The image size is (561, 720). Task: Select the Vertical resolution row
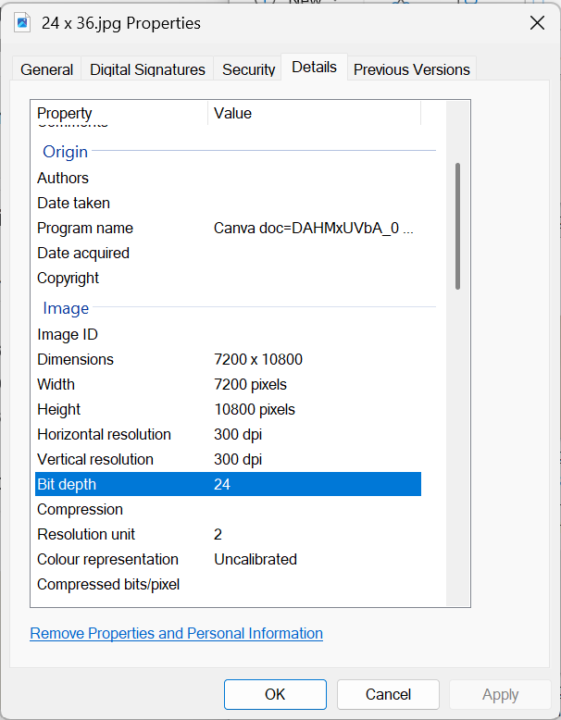click(x=228, y=459)
